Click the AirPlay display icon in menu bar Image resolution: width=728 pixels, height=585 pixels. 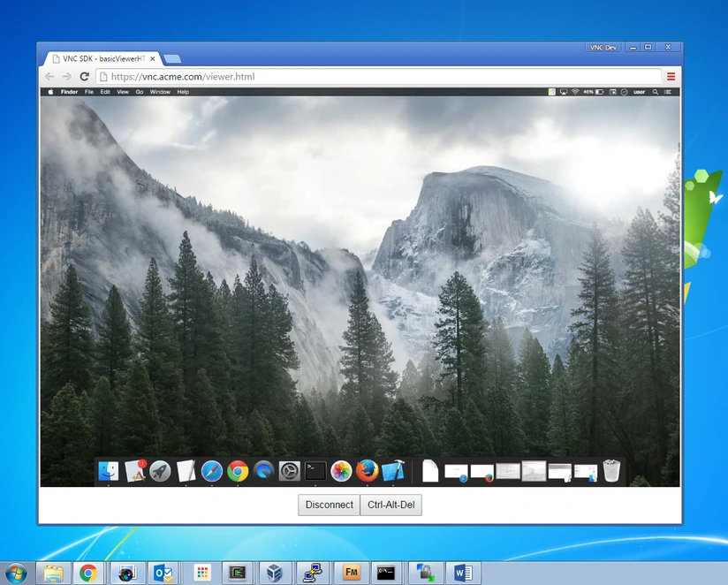point(564,92)
